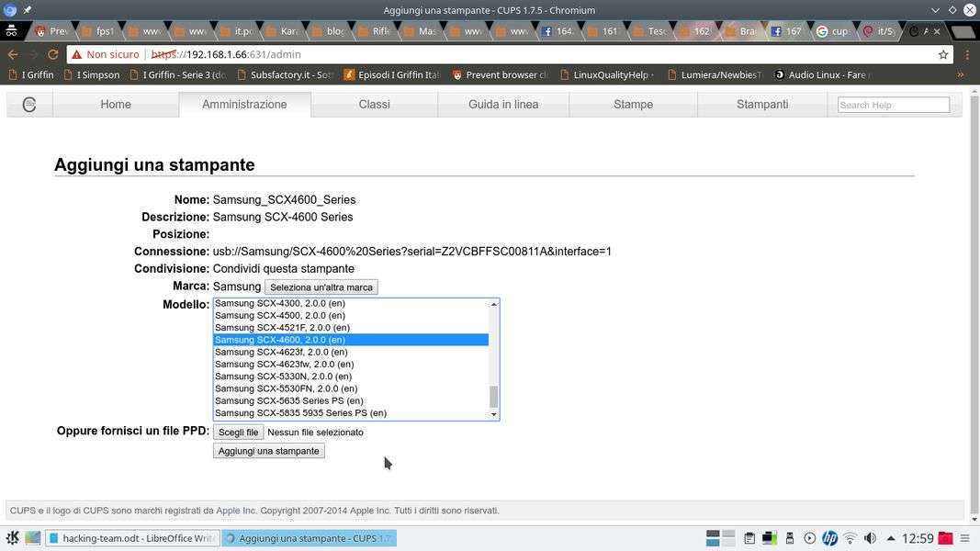Open Wi-Fi network tray icon
980x551 pixels.
[850, 538]
